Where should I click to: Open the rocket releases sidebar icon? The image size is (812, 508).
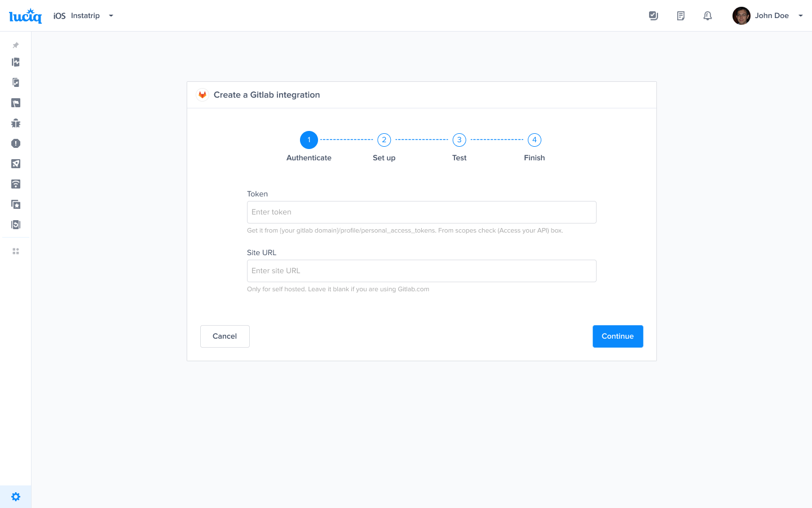pyautogui.click(x=16, y=164)
